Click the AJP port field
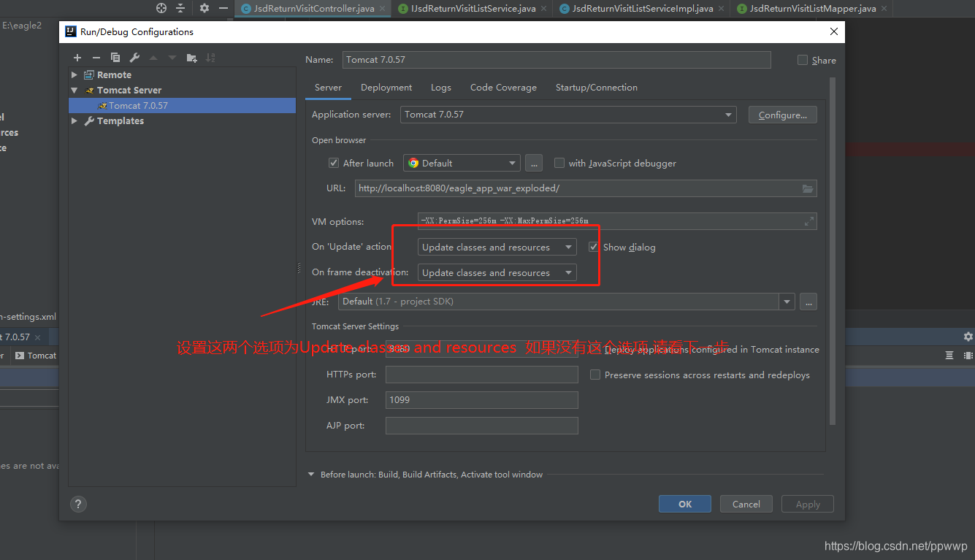 coord(482,426)
